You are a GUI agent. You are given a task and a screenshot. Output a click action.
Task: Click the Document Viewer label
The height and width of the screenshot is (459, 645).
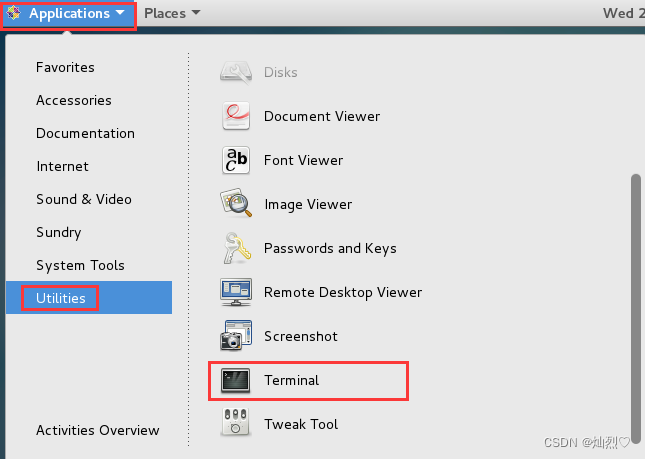pos(322,116)
